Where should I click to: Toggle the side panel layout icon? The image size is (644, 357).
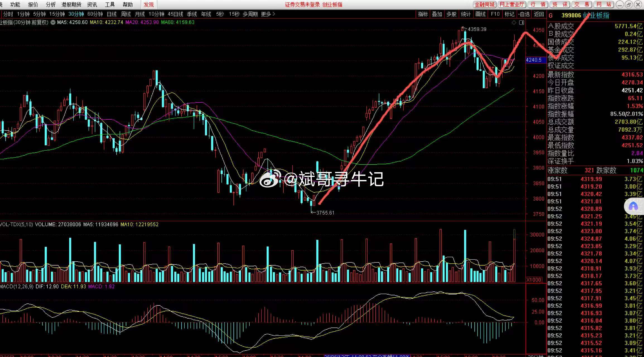[522, 23]
